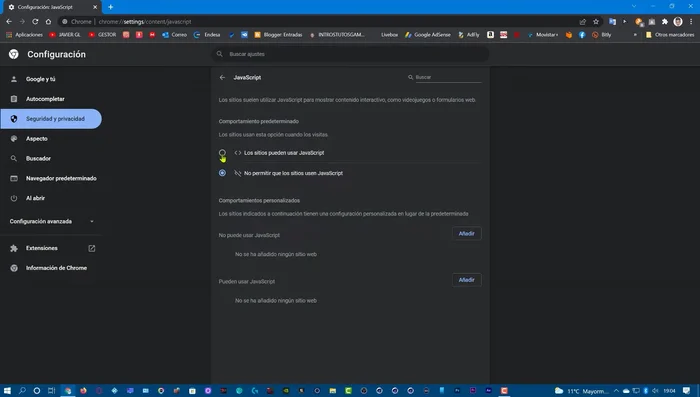
Task: Open the Google AdSense bookmark
Action: pos(428,34)
